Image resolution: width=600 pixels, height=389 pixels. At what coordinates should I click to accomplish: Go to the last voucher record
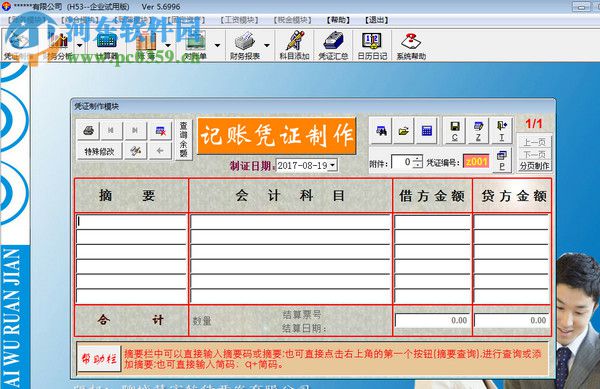pos(135,130)
